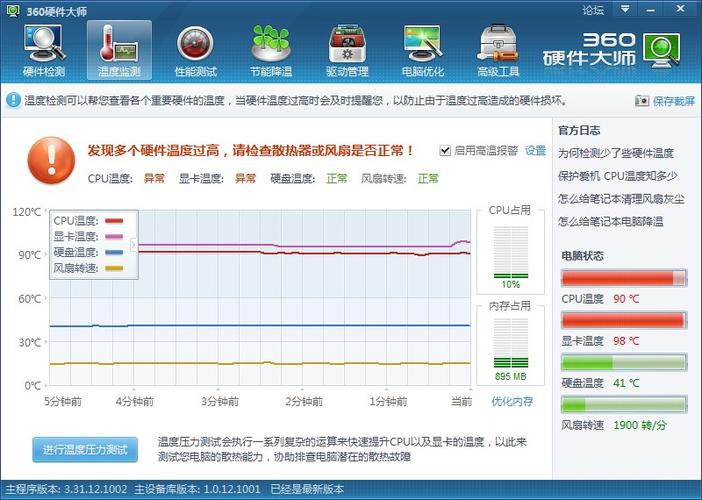This screenshot has height=500, width=702.
Task: Click the 主程序版本 3.31.12.1002 status text
Action: tap(66, 489)
